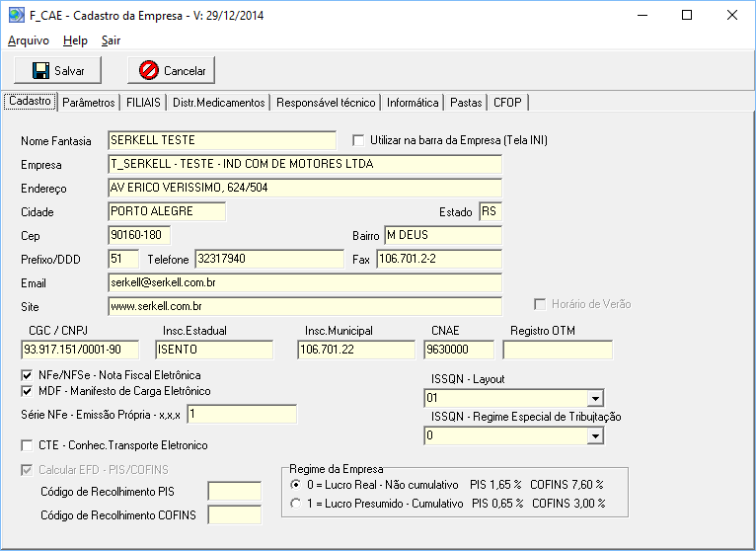Click the Cidade field PORTO ALEGRE
This screenshot has height=551, width=756.
click(167, 211)
